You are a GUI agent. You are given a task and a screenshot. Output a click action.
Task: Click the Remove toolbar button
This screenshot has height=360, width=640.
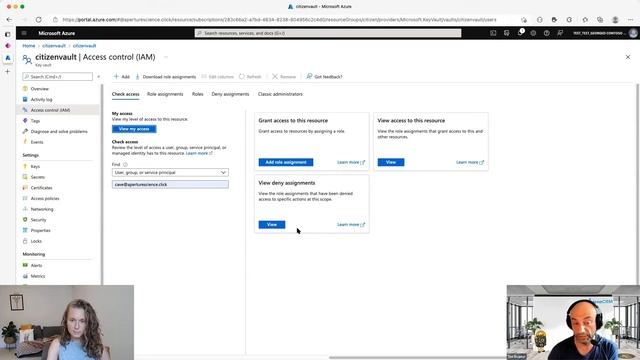pos(284,76)
